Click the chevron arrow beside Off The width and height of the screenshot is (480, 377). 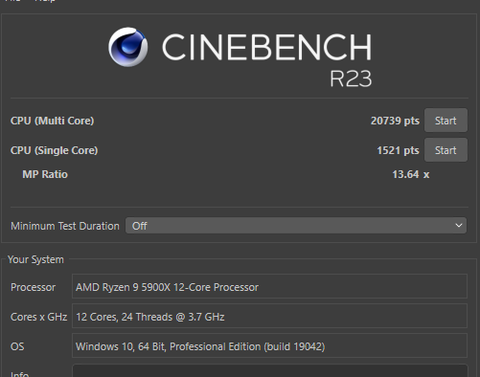tap(459, 226)
